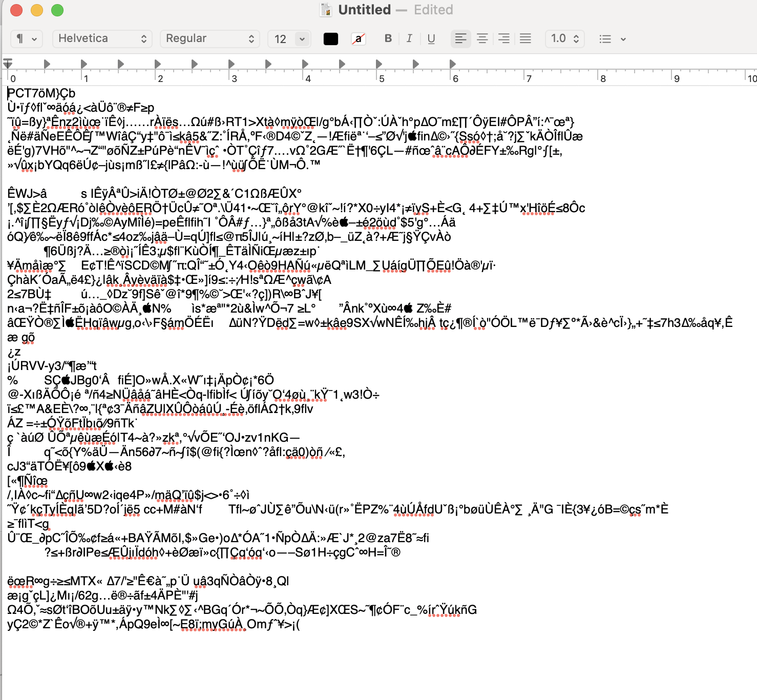Click the Untitled document proxy icon
The height and width of the screenshot is (700, 757).
326,10
